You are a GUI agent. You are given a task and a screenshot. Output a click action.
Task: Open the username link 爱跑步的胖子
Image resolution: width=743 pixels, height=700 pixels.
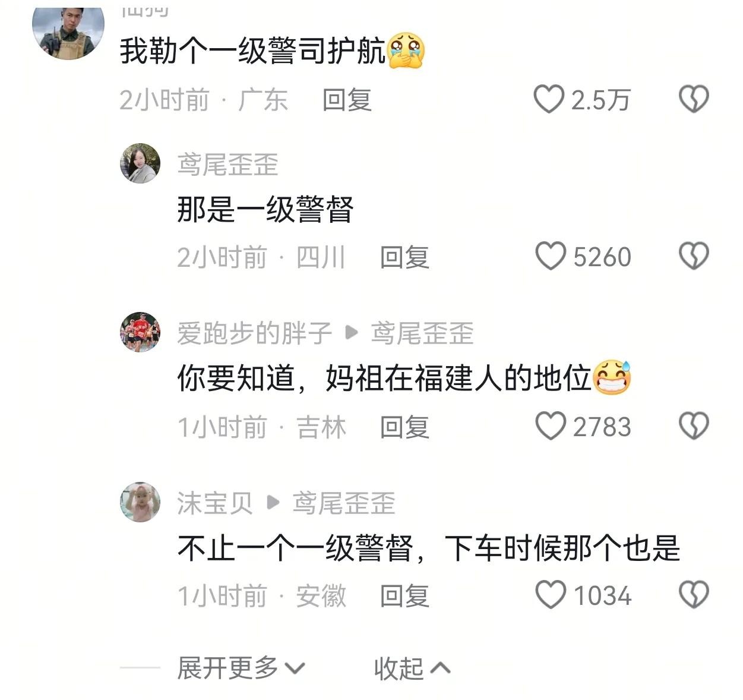(254, 333)
